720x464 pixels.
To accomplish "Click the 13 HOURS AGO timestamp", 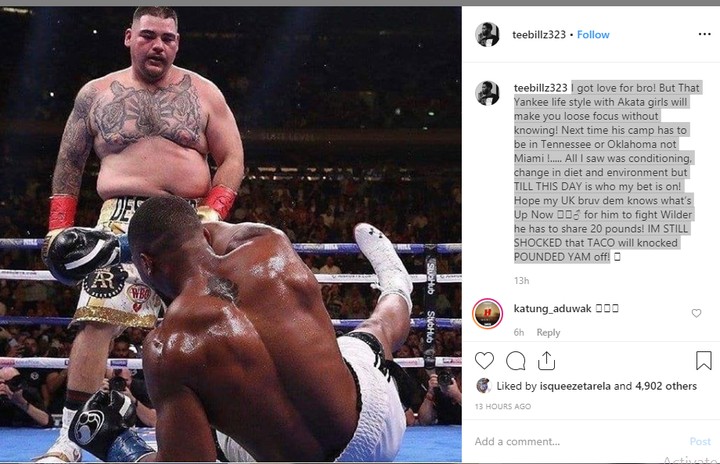I will click(x=503, y=407).
